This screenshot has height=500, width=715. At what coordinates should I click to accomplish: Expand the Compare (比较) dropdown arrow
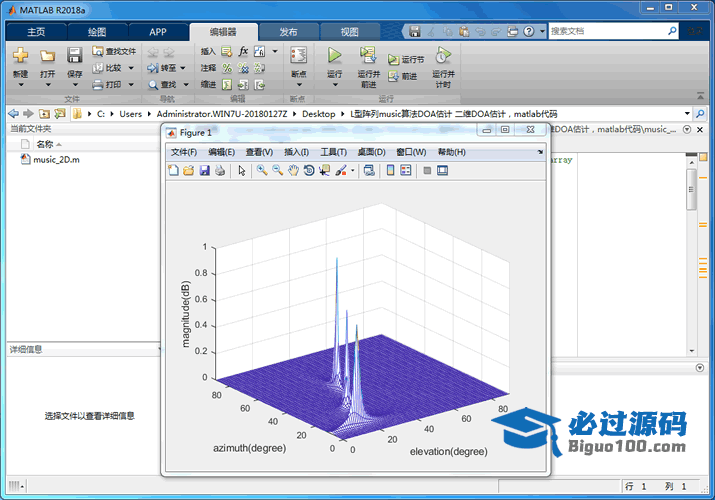tap(131, 68)
